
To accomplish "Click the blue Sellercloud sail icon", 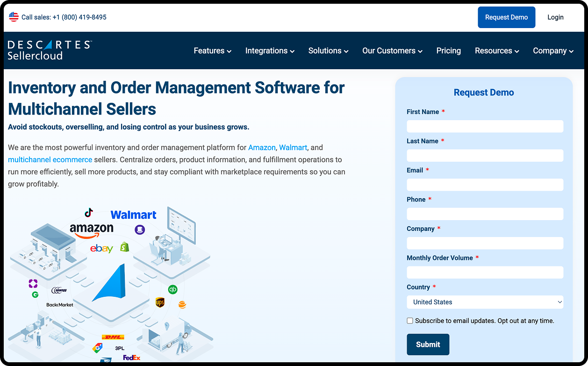I will tap(109, 283).
